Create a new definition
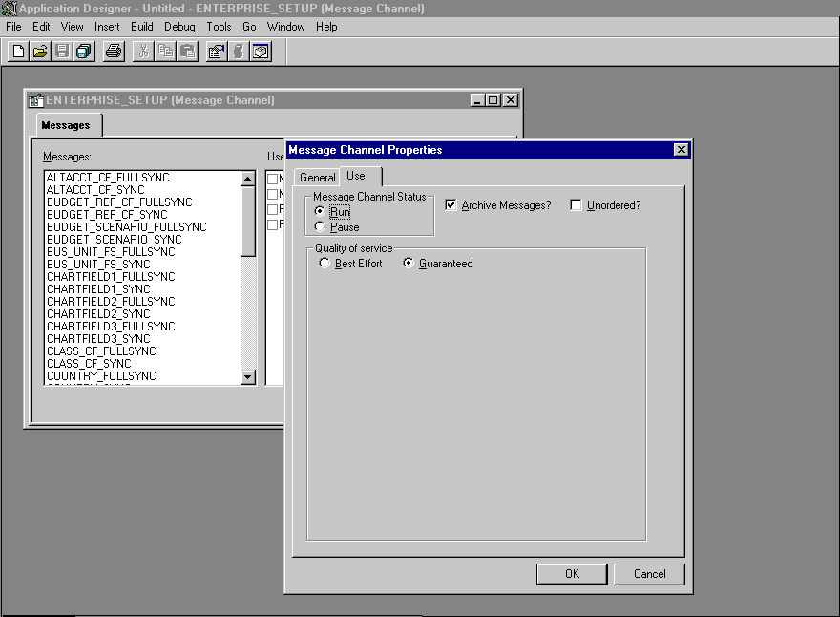840x617 pixels. [x=16, y=51]
